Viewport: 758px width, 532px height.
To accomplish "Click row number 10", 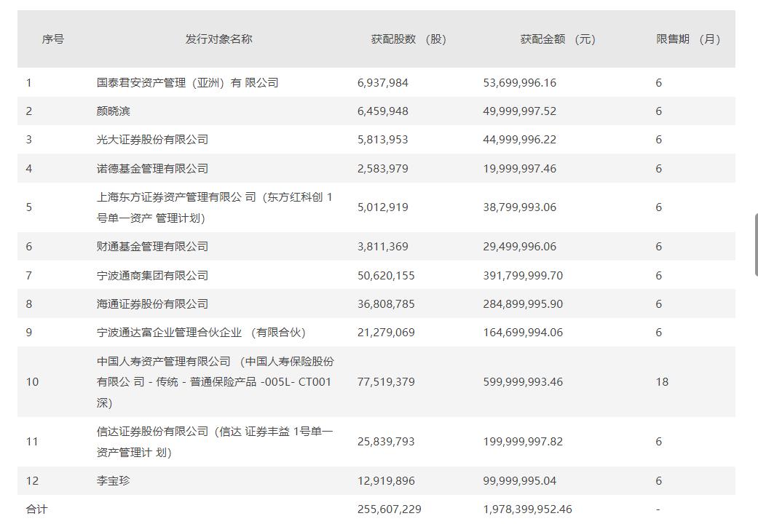I will (x=32, y=382).
